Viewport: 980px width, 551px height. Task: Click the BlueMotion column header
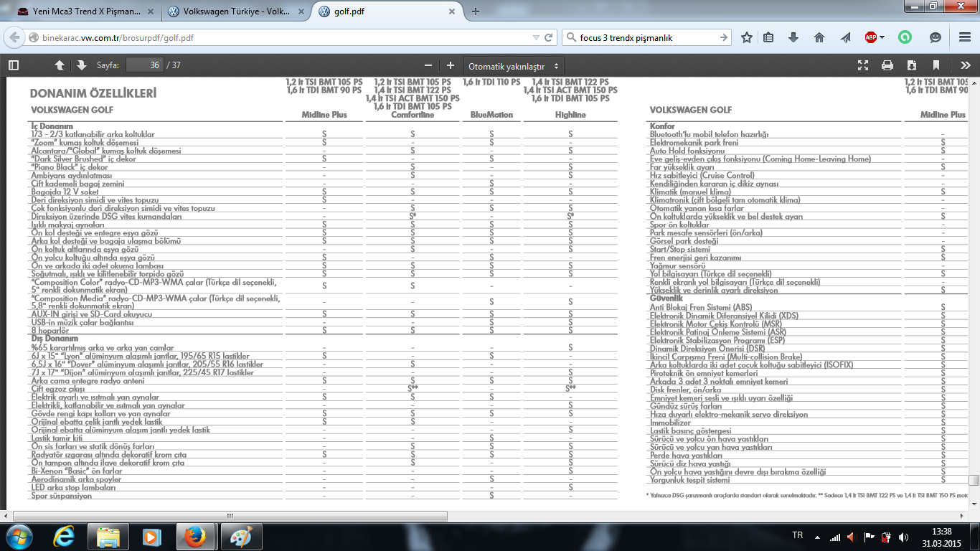[x=491, y=115]
